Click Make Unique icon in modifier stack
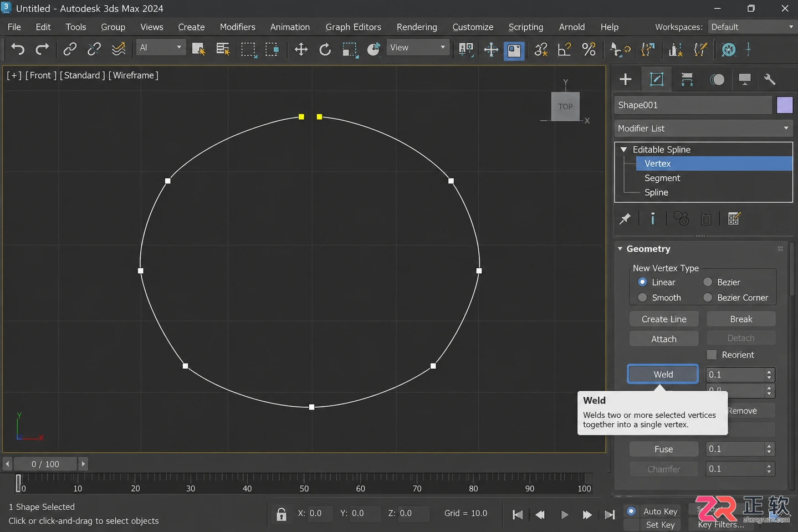This screenshot has width=798, height=532. 681,219
